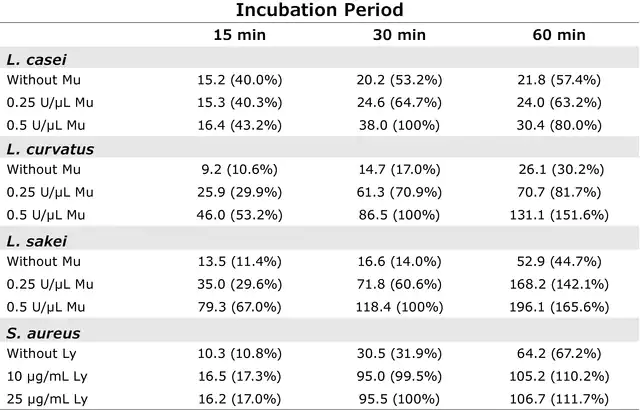
Task: Click the cell showing 15.2 (40.0%)
Action: [238, 79]
